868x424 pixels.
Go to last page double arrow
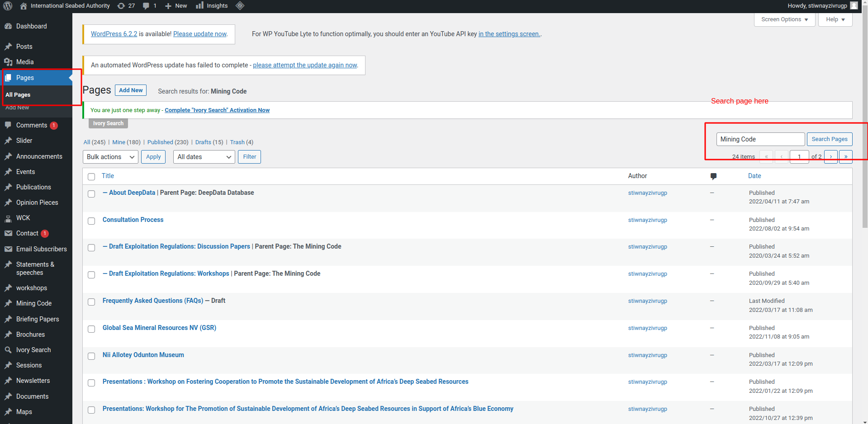point(846,157)
